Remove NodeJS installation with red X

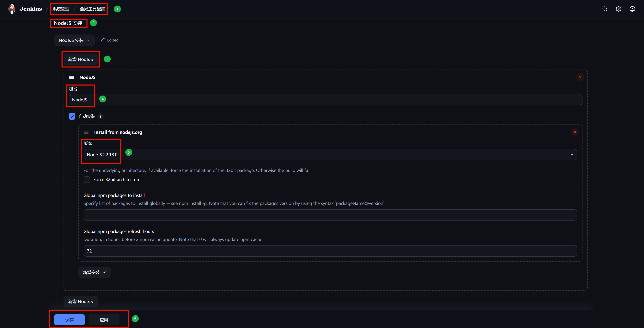[580, 77]
